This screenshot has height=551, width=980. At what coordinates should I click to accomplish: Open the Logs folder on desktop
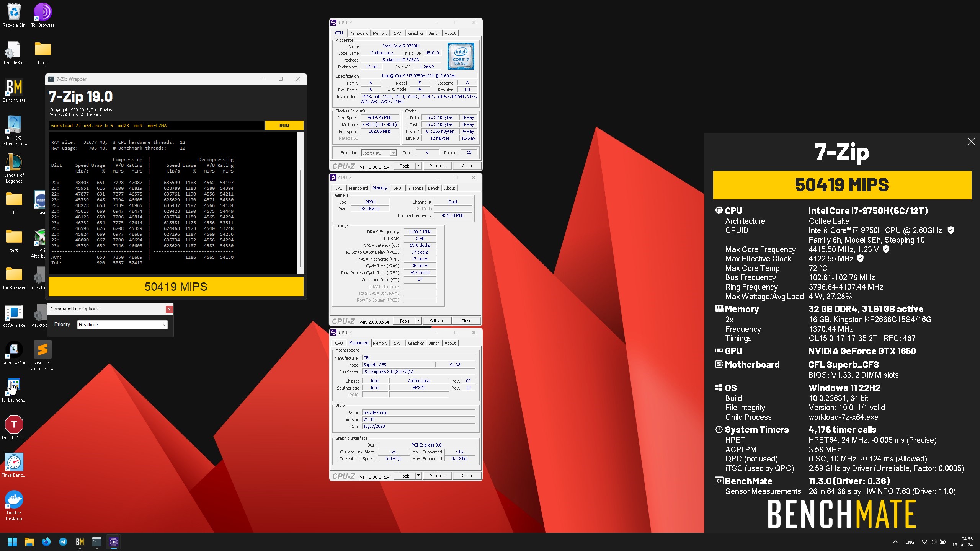point(42,53)
